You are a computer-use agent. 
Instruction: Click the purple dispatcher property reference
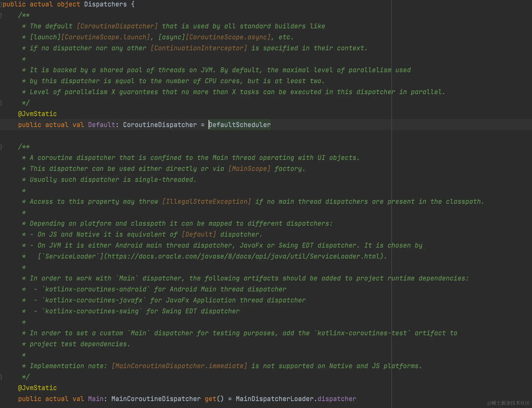click(336, 399)
